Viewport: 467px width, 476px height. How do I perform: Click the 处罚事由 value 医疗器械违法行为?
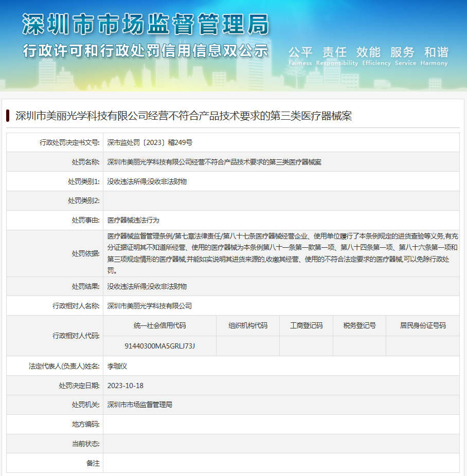pyautogui.click(x=133, y=220)
